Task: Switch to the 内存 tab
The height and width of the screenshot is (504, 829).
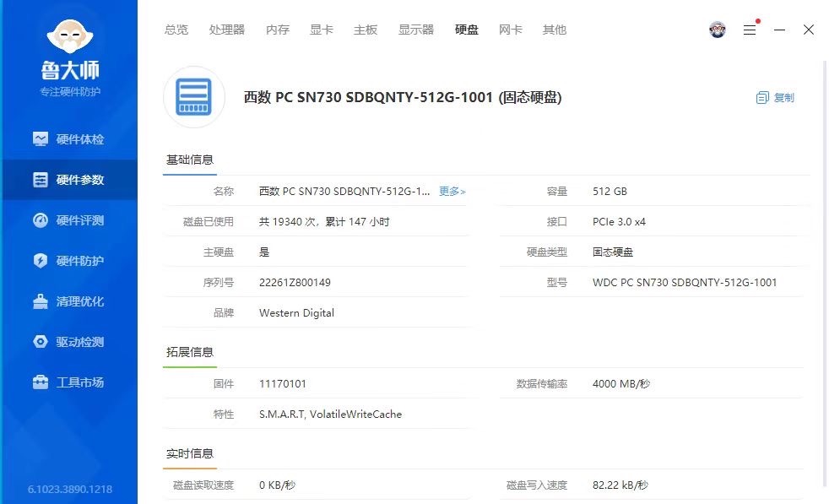Action: click(278, 30)
